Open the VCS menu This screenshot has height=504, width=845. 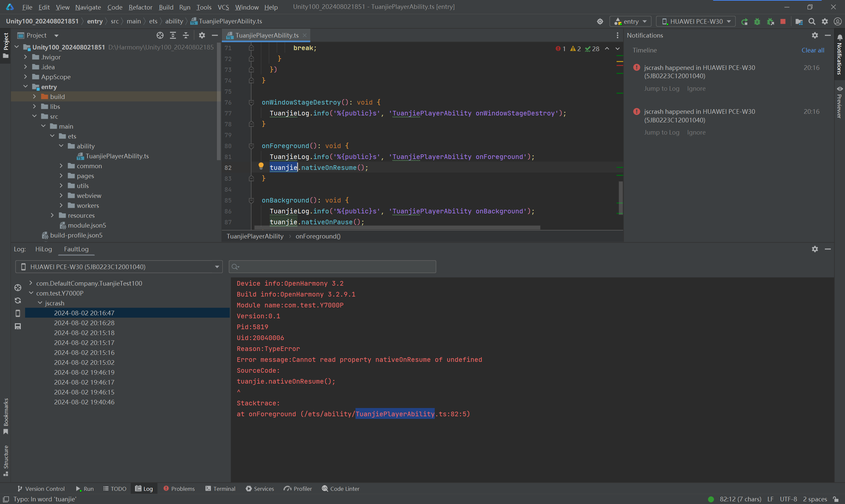tap(223, 7)
